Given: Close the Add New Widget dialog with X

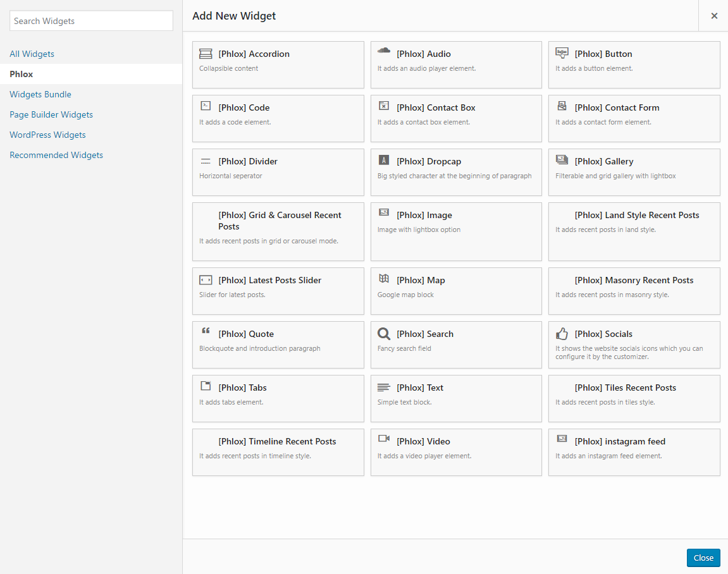Looking at the screenshot, I should pos(714,16).
